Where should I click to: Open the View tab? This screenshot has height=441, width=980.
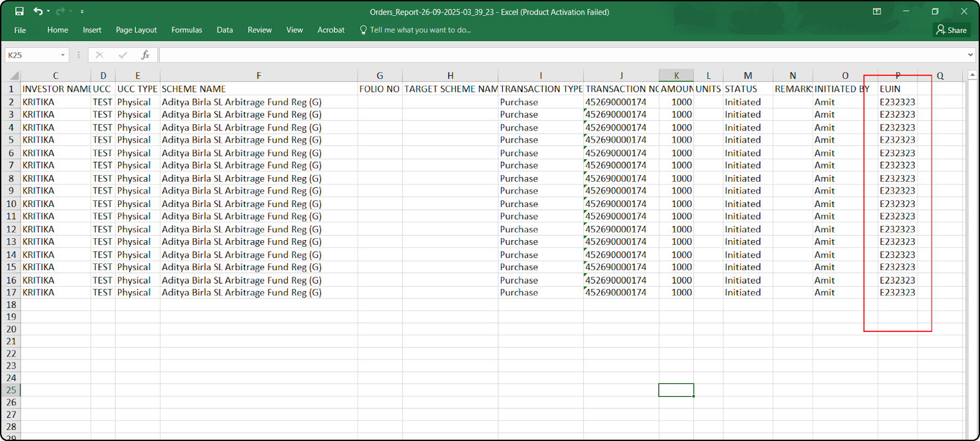click(x=295, y=30)
